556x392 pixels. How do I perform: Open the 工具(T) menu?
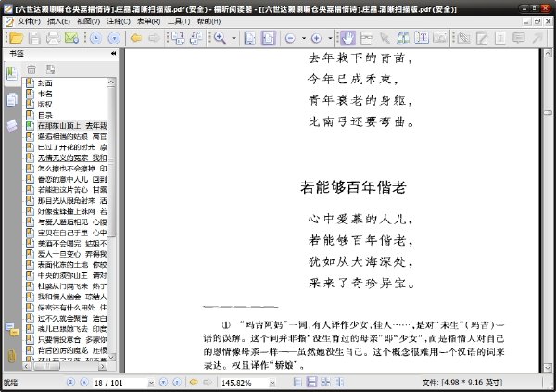click(179, 21)
